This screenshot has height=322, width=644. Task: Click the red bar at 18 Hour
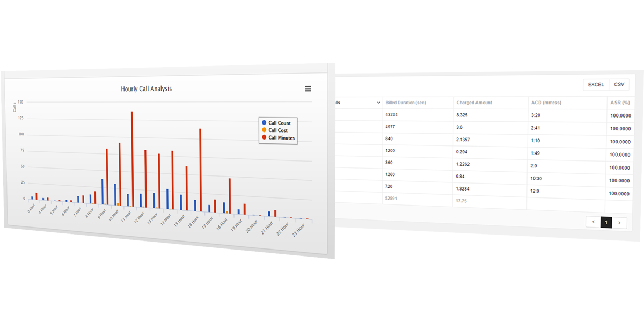(x=230, y=195)
